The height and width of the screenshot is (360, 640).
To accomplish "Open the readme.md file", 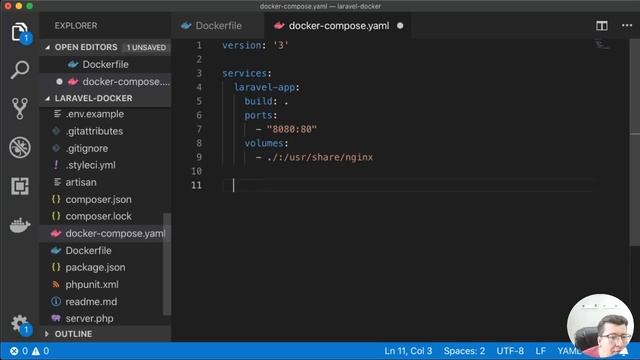I will click(91, 302).
